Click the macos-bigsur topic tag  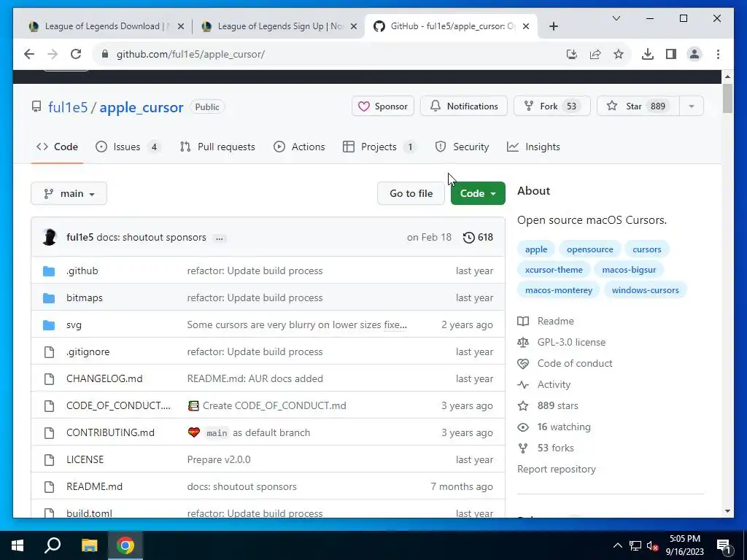point(629,270)
